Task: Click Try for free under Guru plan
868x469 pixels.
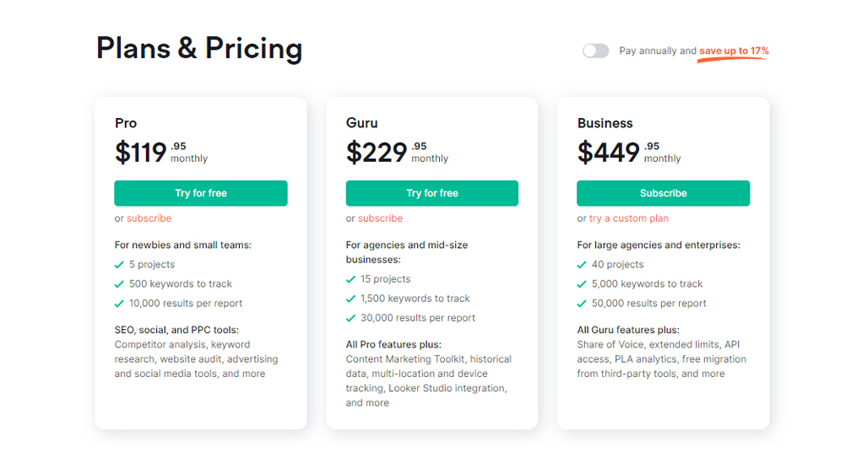Action: [432, 193]
